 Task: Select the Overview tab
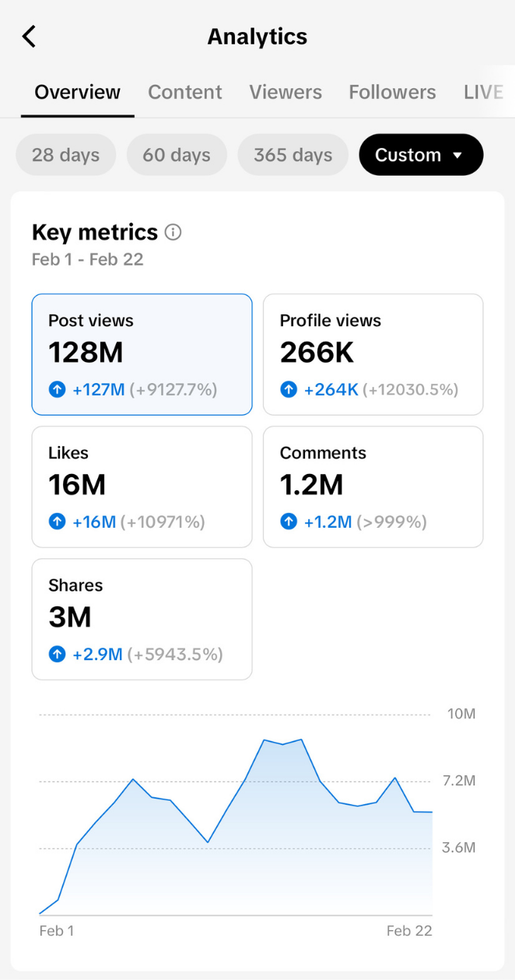pyautogui.click(x=78, y=92)
